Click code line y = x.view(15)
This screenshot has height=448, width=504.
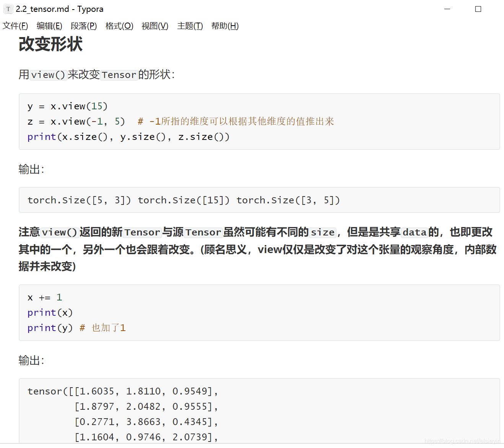[x=67, y=106]
